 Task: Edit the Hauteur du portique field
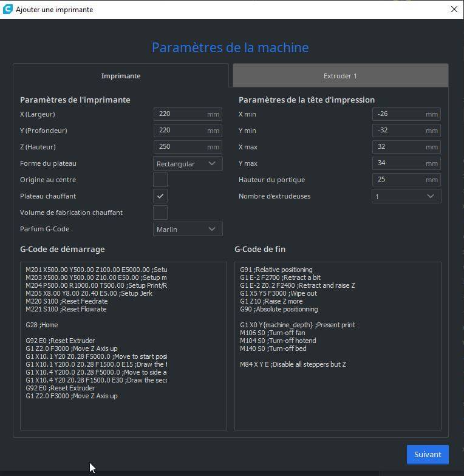pyautogui.click(x=406, y=180)
